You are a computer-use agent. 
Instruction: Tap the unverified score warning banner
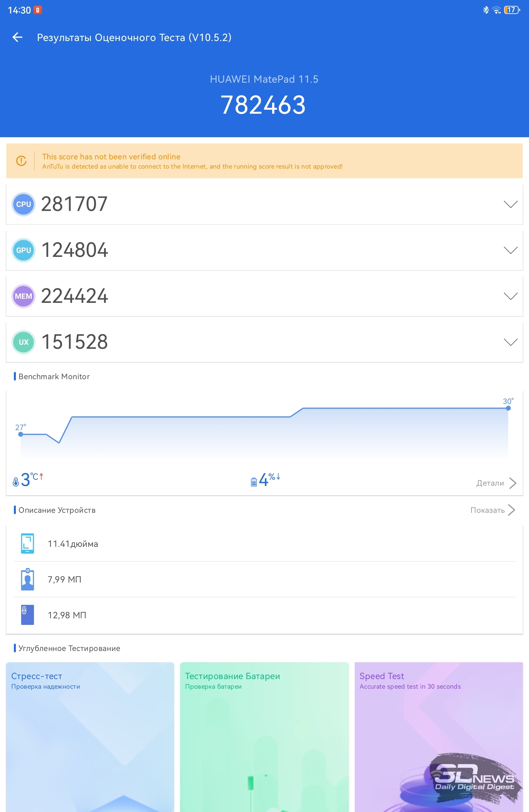(264, 161)
